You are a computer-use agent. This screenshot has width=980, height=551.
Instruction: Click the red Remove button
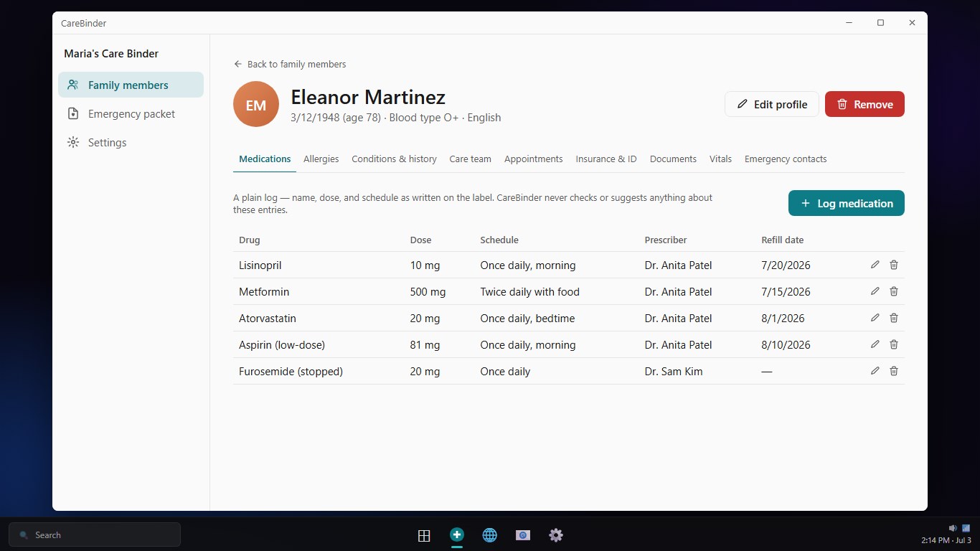click(x=864, y=104)
